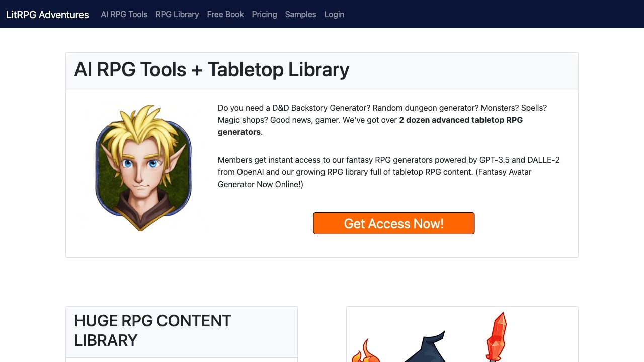Click the bold 2 dozen generators text
Screen dimensions: 644x362
pyautogui.click(x=460, y=120)
